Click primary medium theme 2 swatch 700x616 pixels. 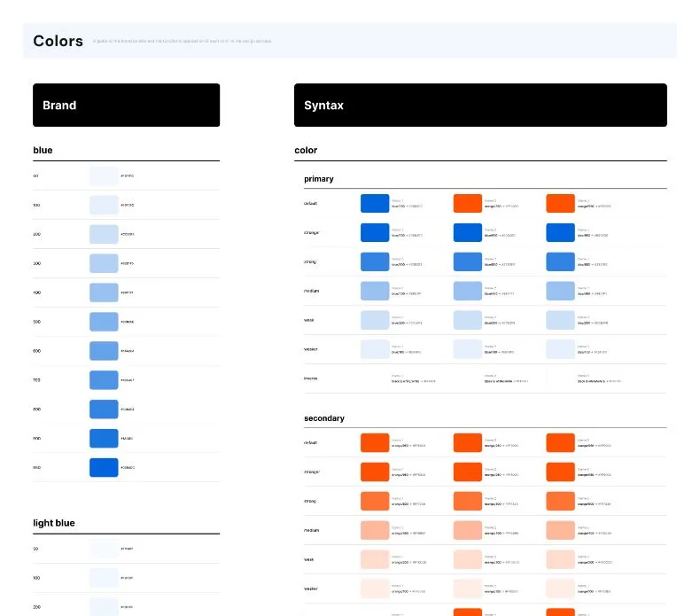click(468, 291)
